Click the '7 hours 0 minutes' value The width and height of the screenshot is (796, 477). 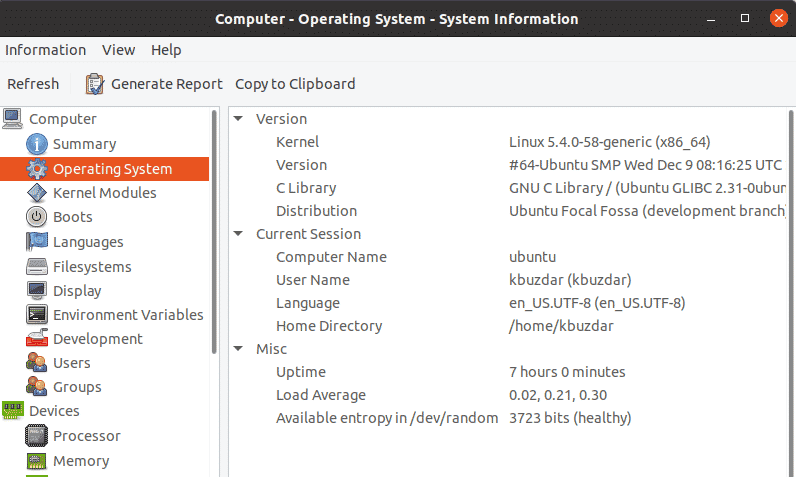tap(567, 372)
